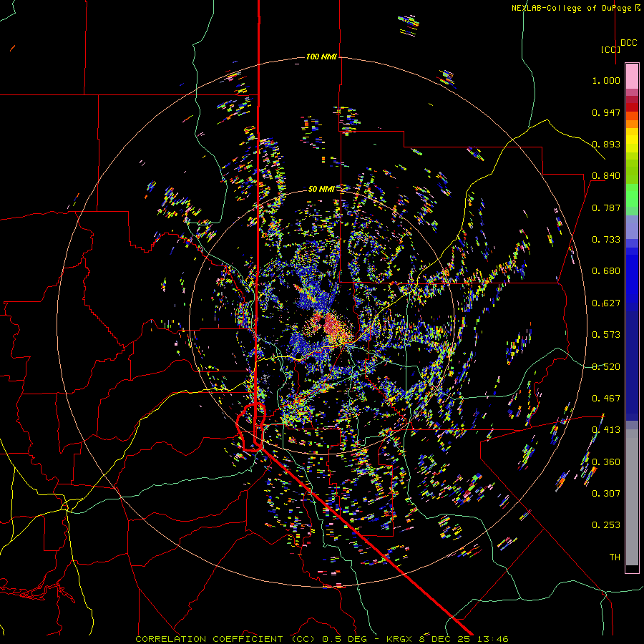Select the 0.573 legend value
Screen dimensions: 644x644
[606, 335]
